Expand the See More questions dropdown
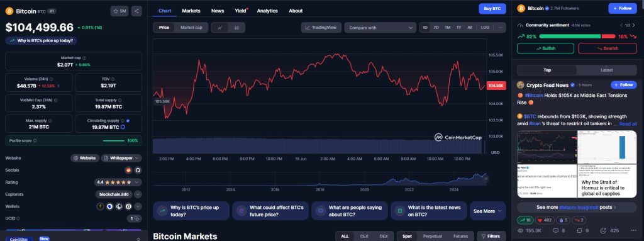The width and height of the screenshot is (644, 241). coord(487,211)
